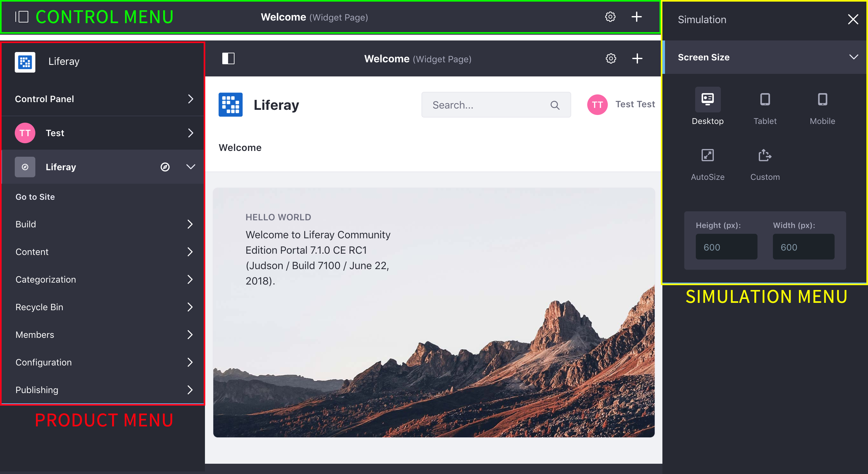The width and height of the screenshot is (868, 474).
Task: Collapse the Screen Size section chevron
Action: point(854,57)
